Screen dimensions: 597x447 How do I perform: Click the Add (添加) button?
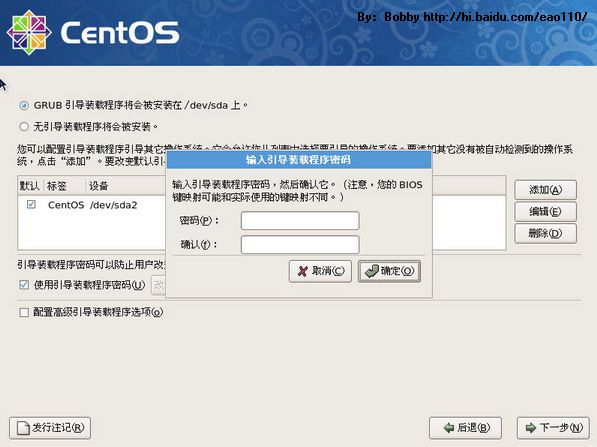(545, 190)
